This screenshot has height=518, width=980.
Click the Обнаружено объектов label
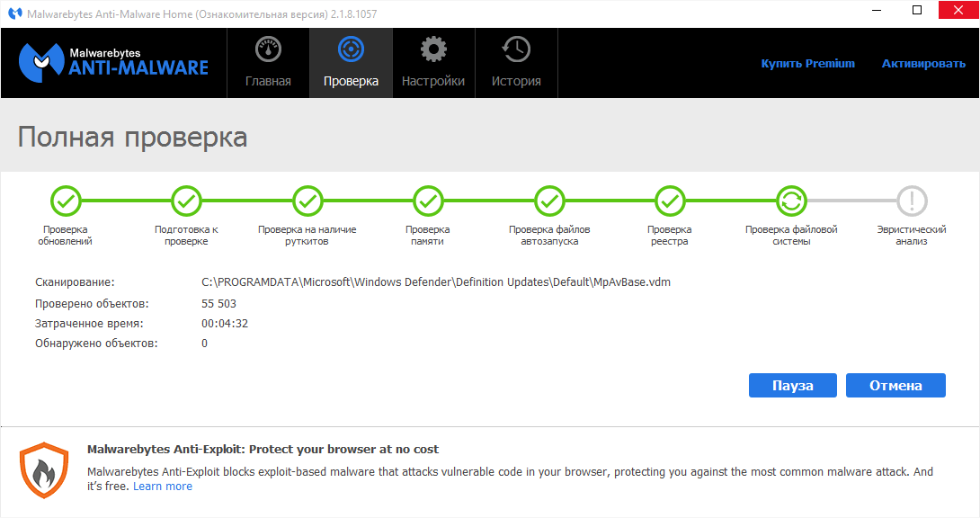tap(96, 344)
